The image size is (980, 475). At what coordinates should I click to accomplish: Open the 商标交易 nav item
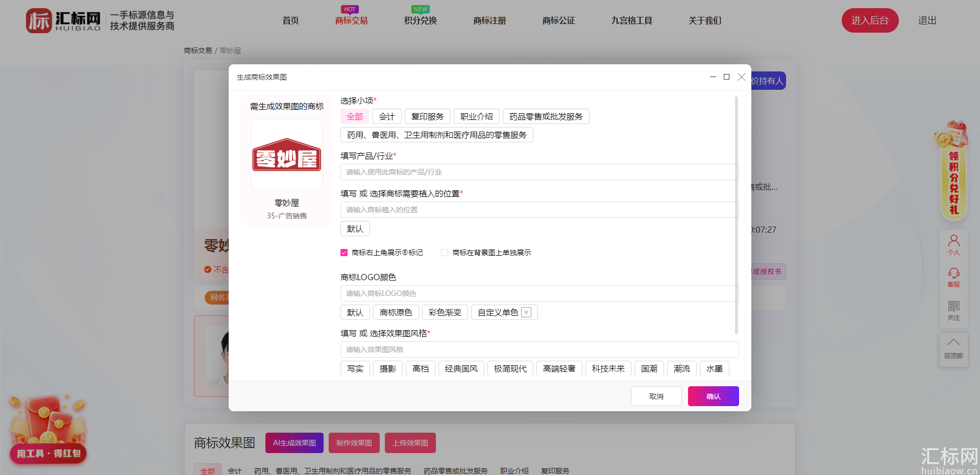352,20
